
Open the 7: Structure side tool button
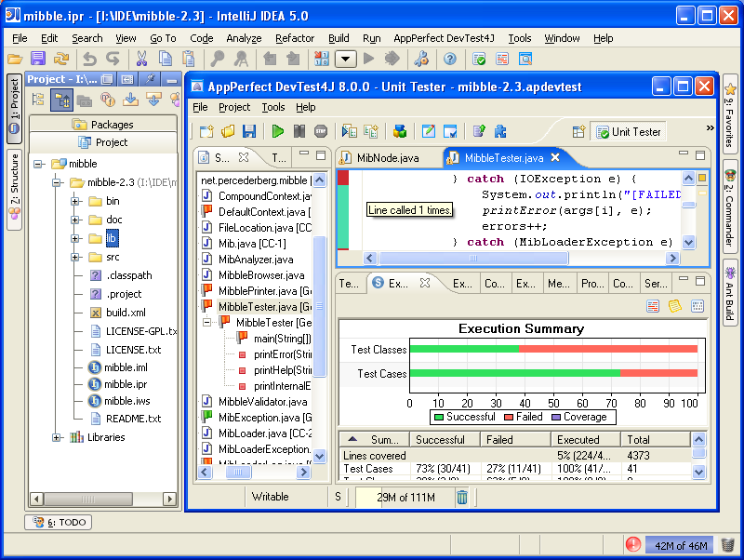pyautogui.click(x=15, y=190)
